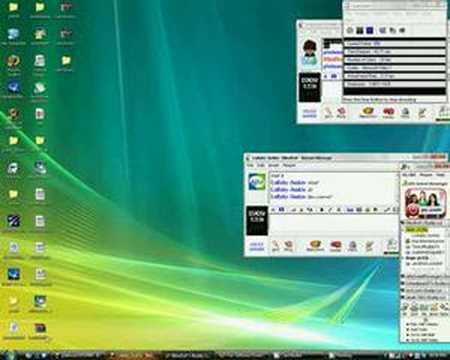Open the music note icon on the desktop

pos(13,168)
